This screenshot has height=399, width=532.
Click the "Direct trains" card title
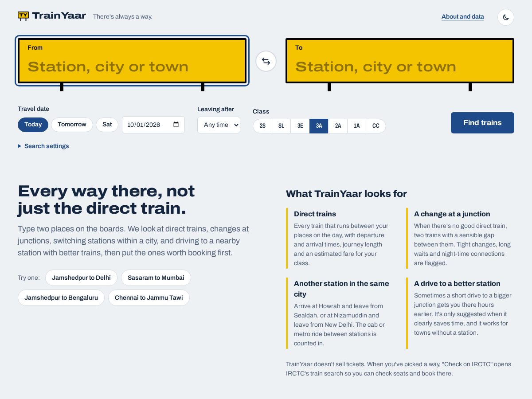pyautogui.click(x=315, y=214)
